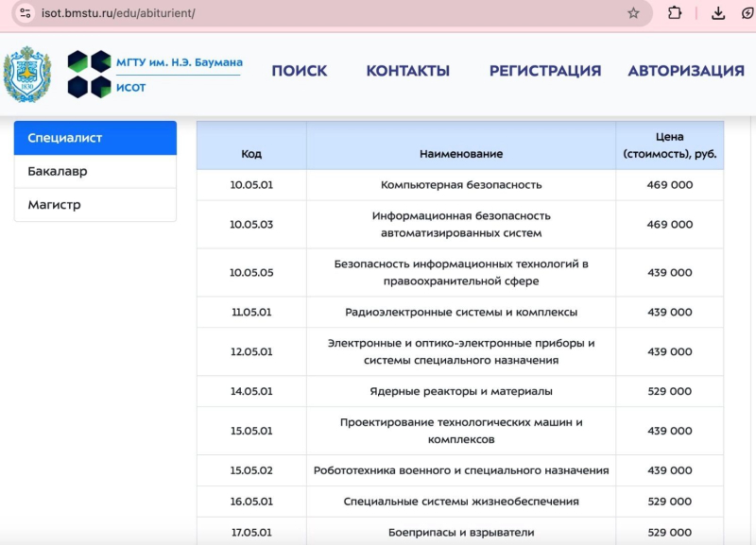The width and height of the screenshot is (756, 545).
Task: Switch to the Магистр tab
Action: coord(94,205)
